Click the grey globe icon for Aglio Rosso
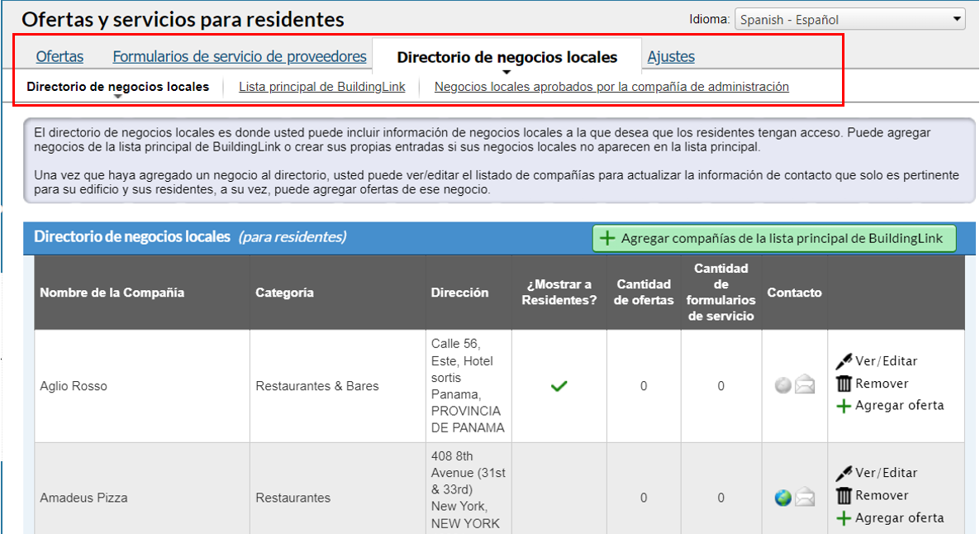 coord(783,385)
